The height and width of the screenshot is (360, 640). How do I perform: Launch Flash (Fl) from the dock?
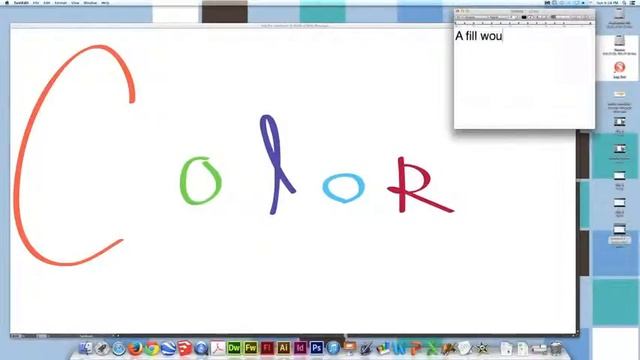267,348
